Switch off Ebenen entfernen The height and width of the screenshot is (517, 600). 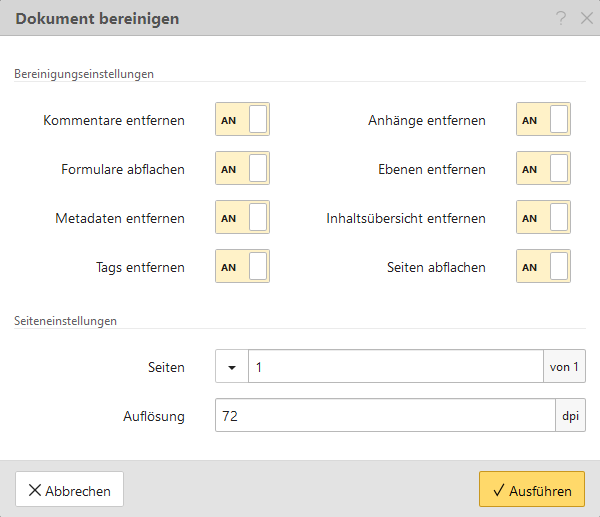pyautogui.click(x=543, y=169)
